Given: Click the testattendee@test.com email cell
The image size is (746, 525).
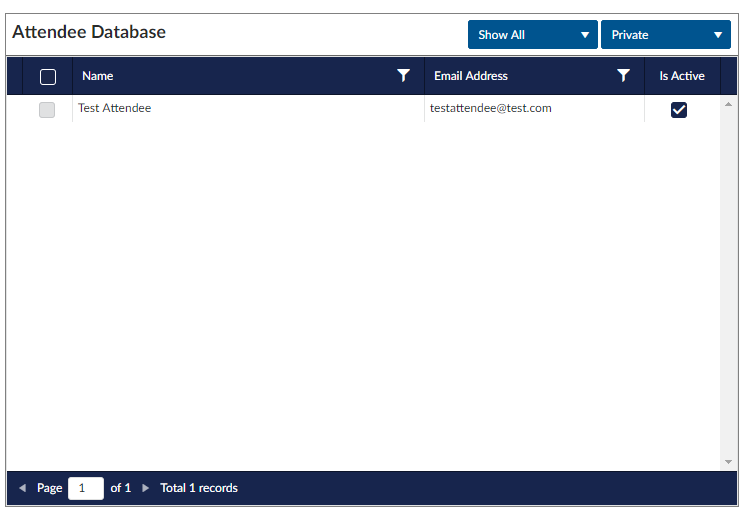Looking at the screenshot, I should click(x=491, y=108).
